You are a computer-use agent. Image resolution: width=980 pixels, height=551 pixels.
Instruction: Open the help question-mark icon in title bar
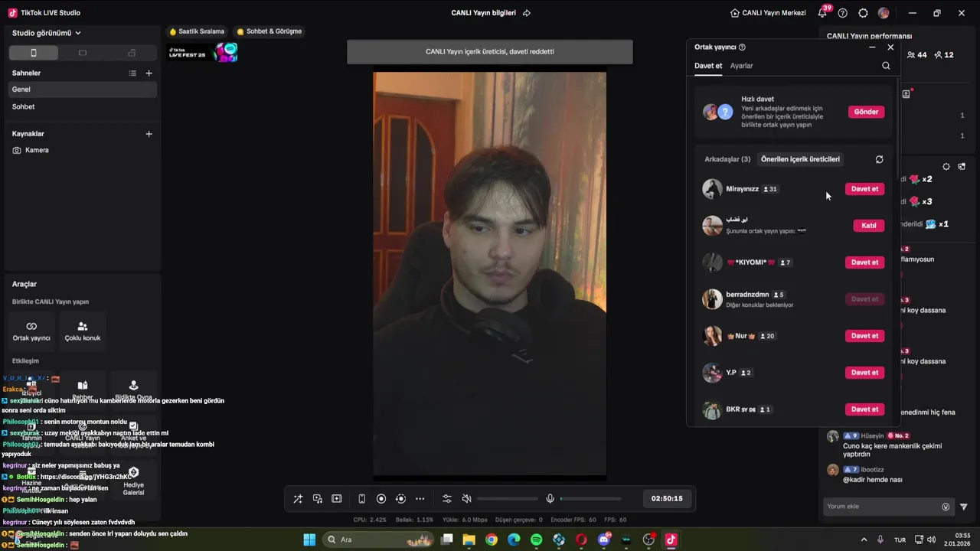coord(843,13)
